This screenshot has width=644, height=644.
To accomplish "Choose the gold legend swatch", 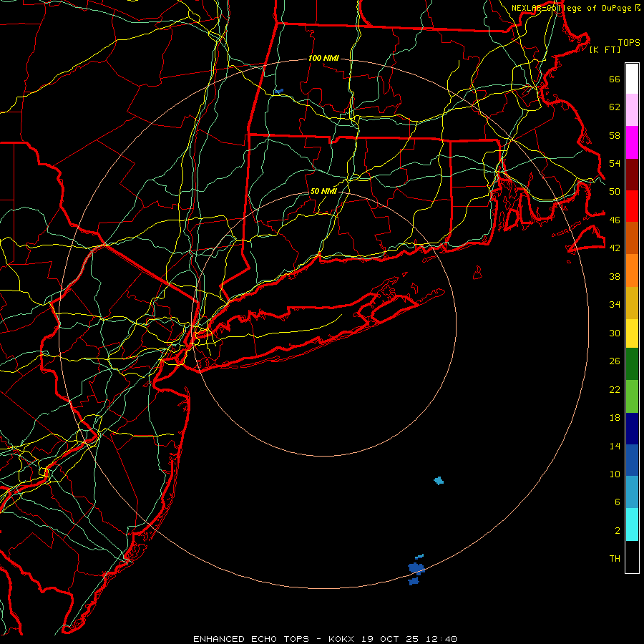I will tap(632, 303).
